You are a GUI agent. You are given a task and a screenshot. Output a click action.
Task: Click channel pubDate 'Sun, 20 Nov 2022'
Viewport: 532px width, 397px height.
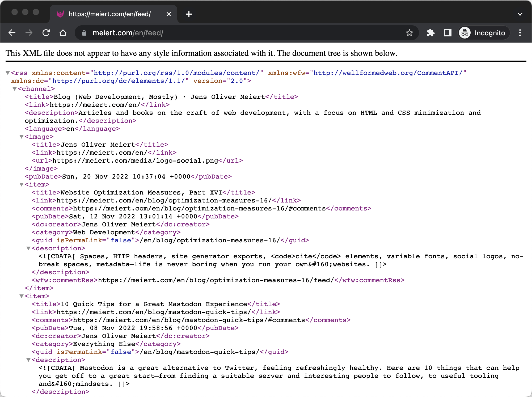tap(128, 176)
